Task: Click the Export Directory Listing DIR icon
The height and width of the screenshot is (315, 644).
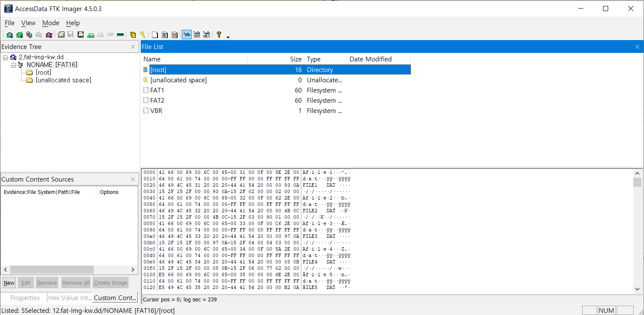Action: click(175, 35)
